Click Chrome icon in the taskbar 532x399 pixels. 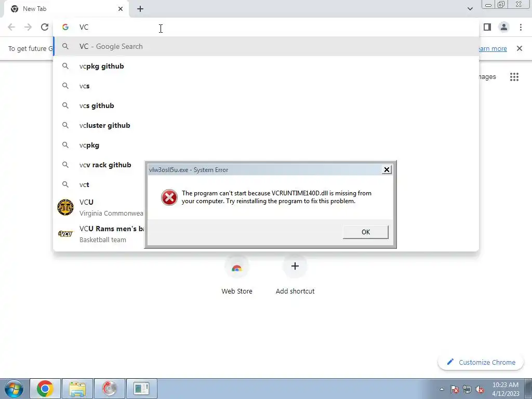[x=45, y=389]
